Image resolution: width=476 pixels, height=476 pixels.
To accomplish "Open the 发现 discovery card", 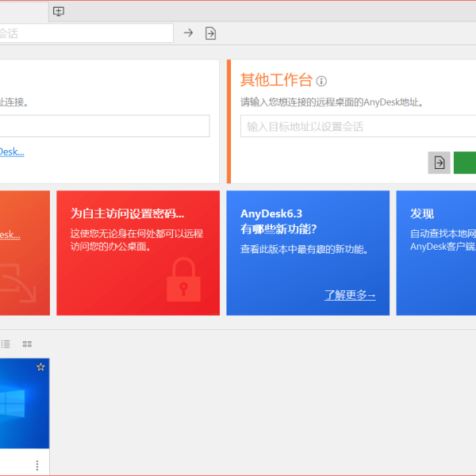I will click(x=436, y=253).
